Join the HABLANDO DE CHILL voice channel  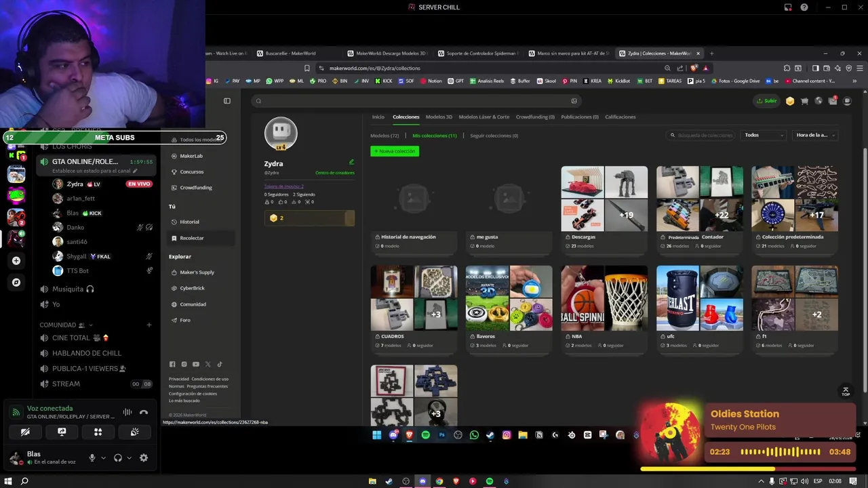coord(87,353)
